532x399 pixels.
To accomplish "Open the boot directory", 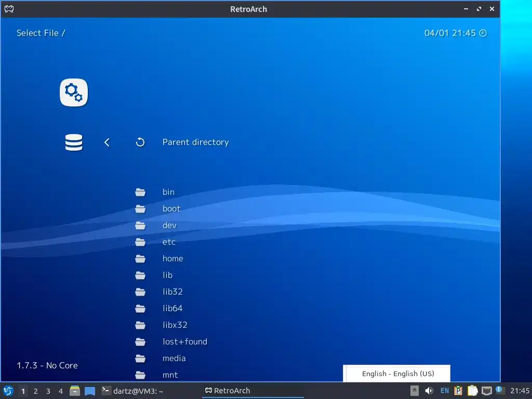I will (171, 209).
